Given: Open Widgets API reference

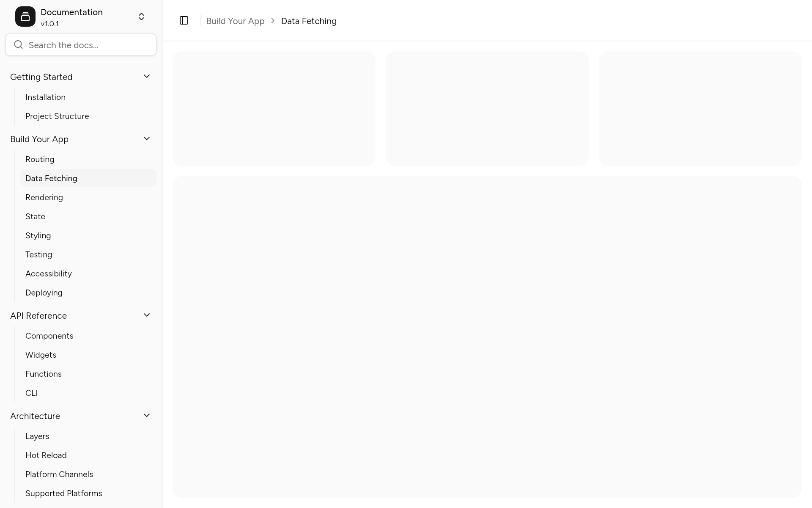Looking at the screenshot, I should (x=88, y=355).
